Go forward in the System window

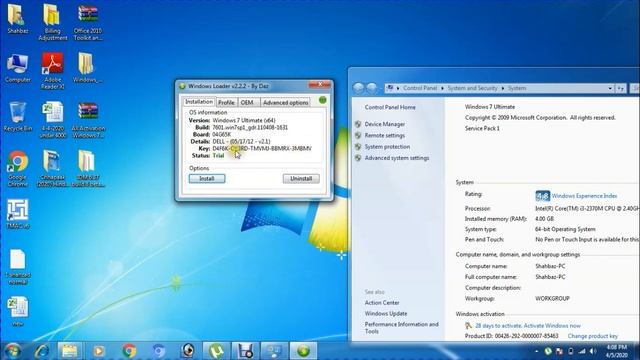click(372, 88)
